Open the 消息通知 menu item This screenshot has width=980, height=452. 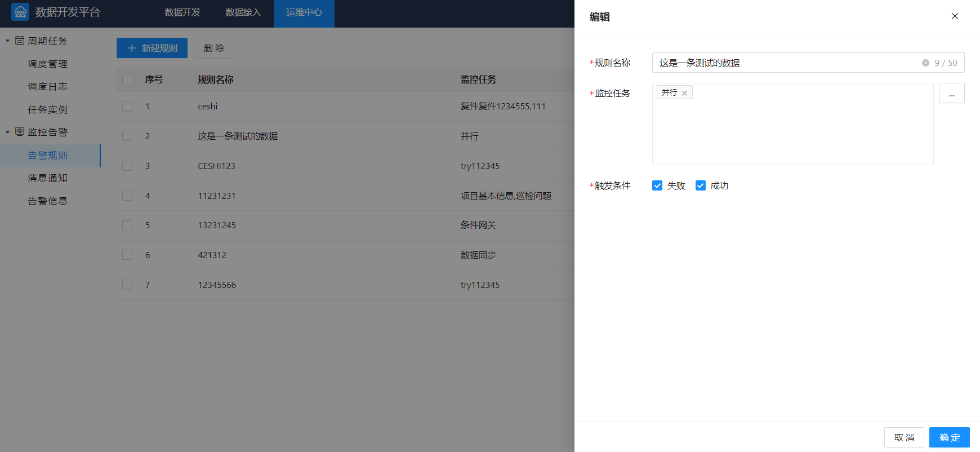coord(48,178)
